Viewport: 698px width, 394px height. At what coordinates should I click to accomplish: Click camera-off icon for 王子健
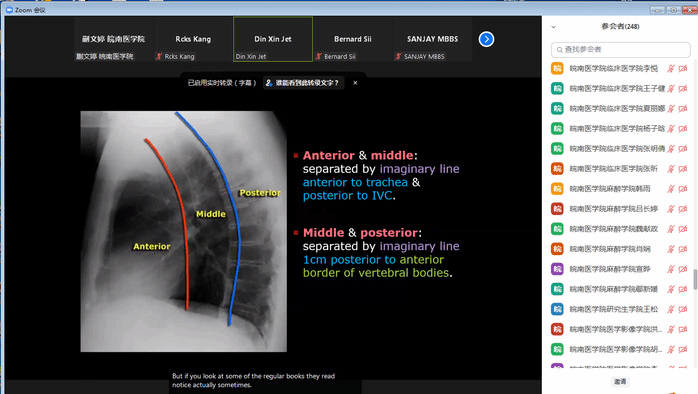pos(683,89)
